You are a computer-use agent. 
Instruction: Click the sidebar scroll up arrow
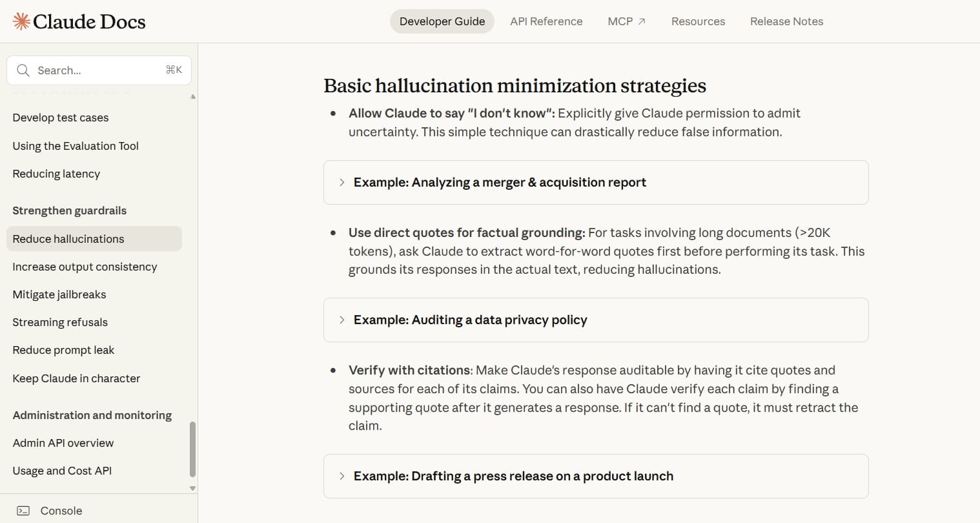193,97
